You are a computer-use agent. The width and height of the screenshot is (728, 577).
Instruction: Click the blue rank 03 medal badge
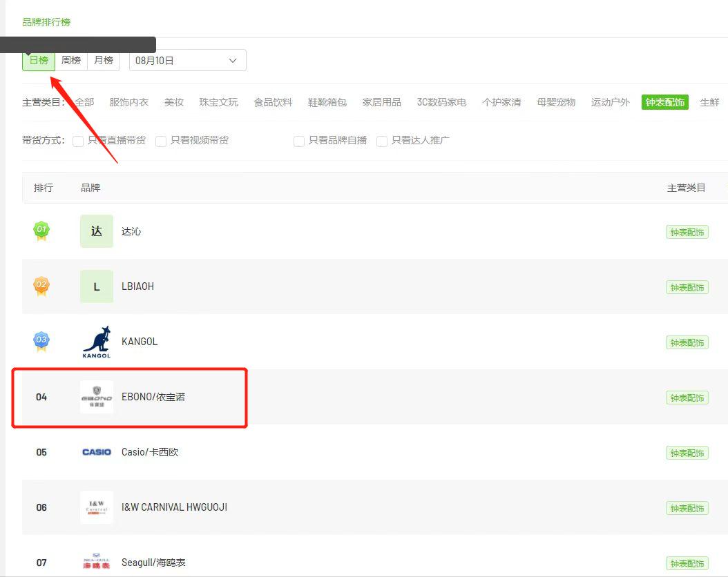(x=41, y=341)
